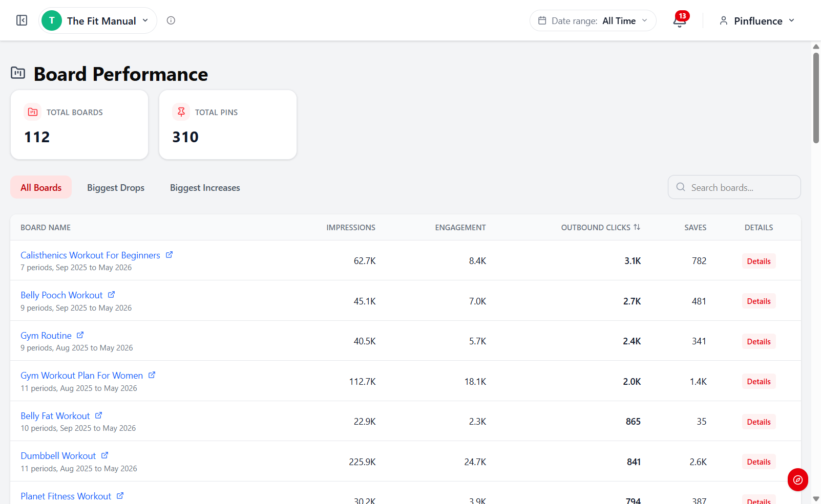Screen dimensions: 821x504
Task: Click the scrollbar down arrow
Action: (x=816, y=499)
